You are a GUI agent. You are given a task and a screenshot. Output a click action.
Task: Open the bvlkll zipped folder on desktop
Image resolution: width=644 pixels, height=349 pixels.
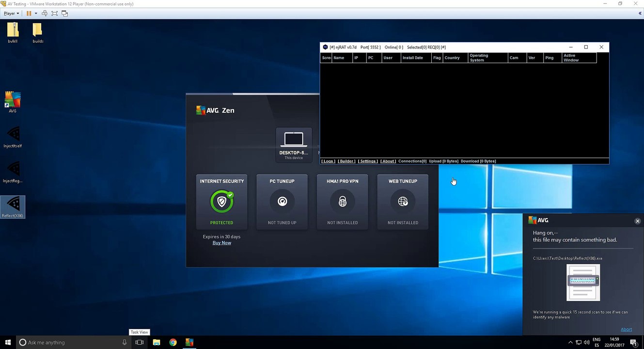pyautogui.click(x=13, y=32)
